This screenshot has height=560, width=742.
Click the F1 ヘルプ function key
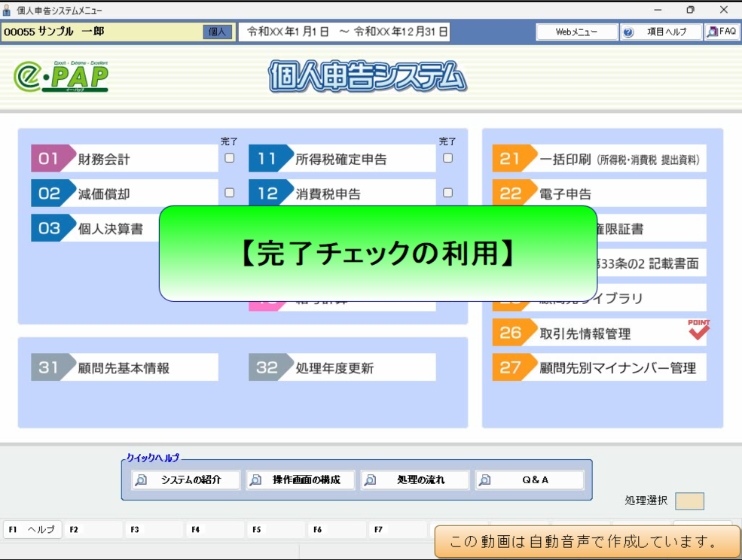[32, 529]
